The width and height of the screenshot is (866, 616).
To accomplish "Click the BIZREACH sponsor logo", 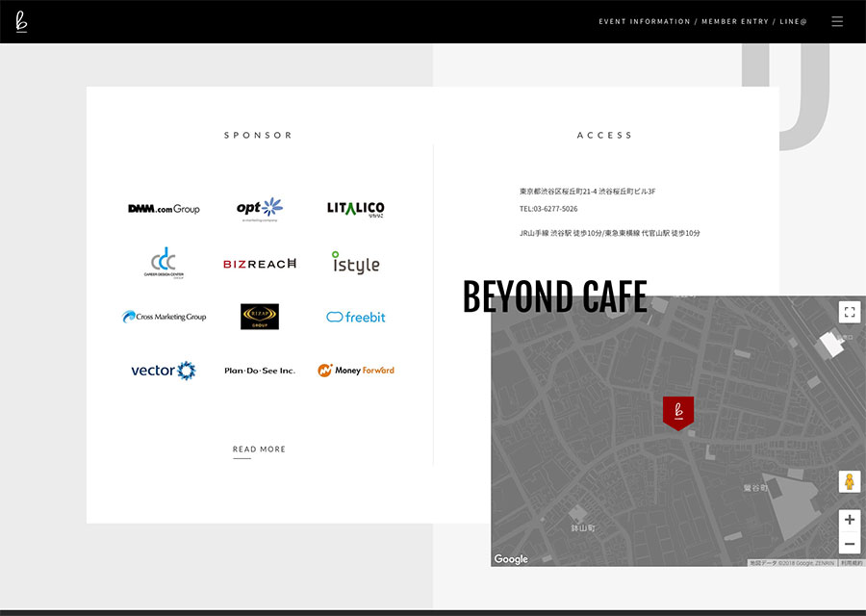I will click(x=259, y=263).
